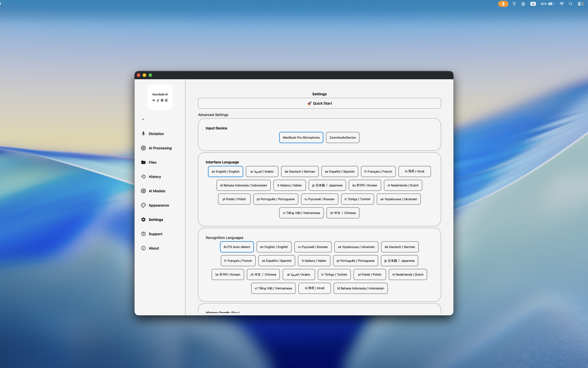588x368 pixels.
Task: Toggle Русский / Russian in Recognition Languages
Action: tap(313, 247)
